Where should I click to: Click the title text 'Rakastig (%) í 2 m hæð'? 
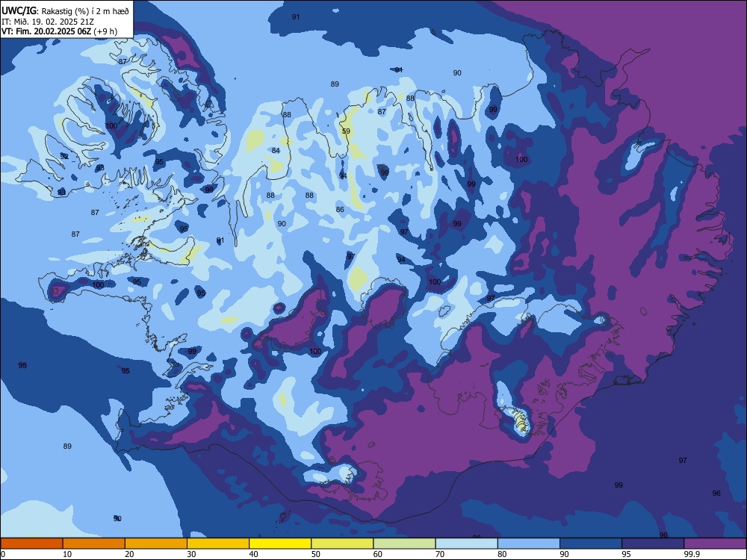tap(85, 11)
